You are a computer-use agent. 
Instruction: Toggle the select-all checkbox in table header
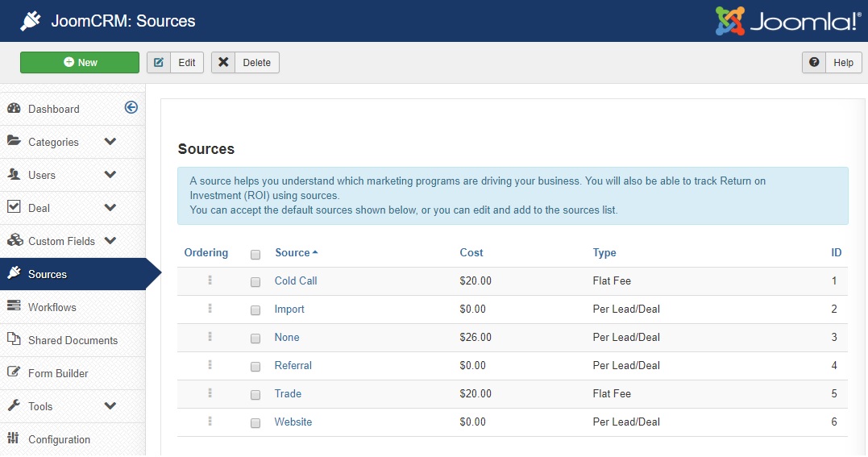pyautogui.click(x=255, y=255)
